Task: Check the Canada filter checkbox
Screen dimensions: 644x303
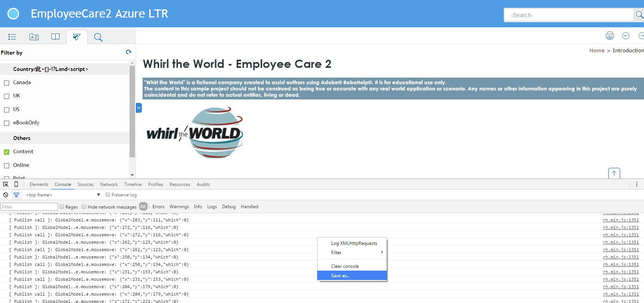Action: [x=7, y=83]
